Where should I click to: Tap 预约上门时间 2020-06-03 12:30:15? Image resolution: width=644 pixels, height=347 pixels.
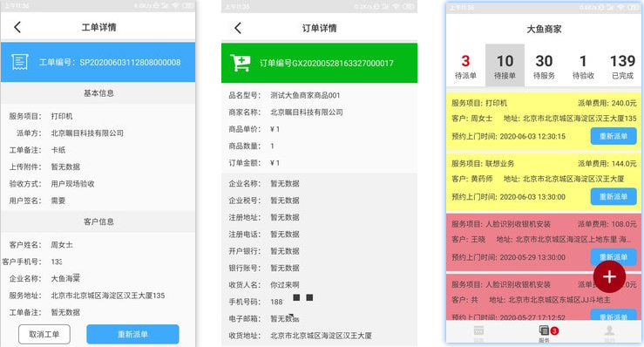coord(508,136)
